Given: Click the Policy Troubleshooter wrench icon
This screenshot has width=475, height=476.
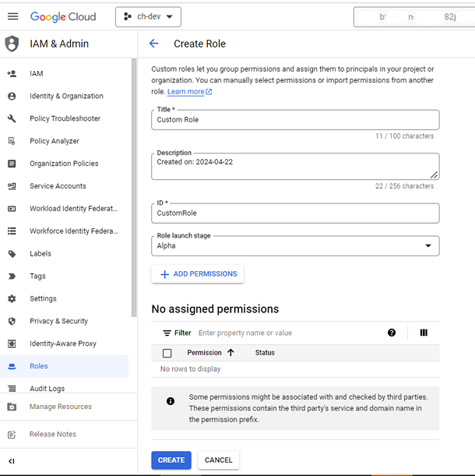Looking at the screenshot, I should [12, 118].
